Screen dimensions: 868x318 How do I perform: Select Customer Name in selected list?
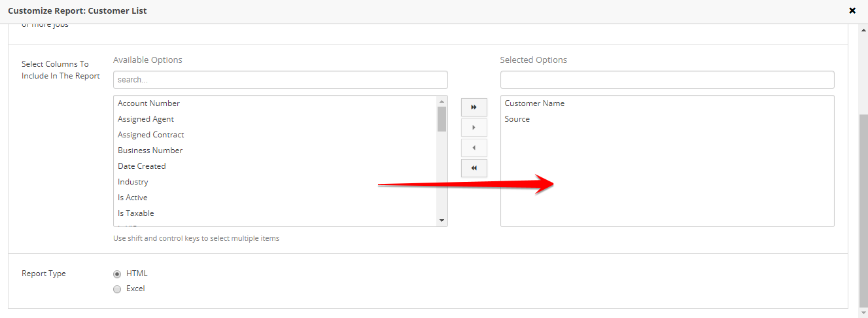point(667,103)
